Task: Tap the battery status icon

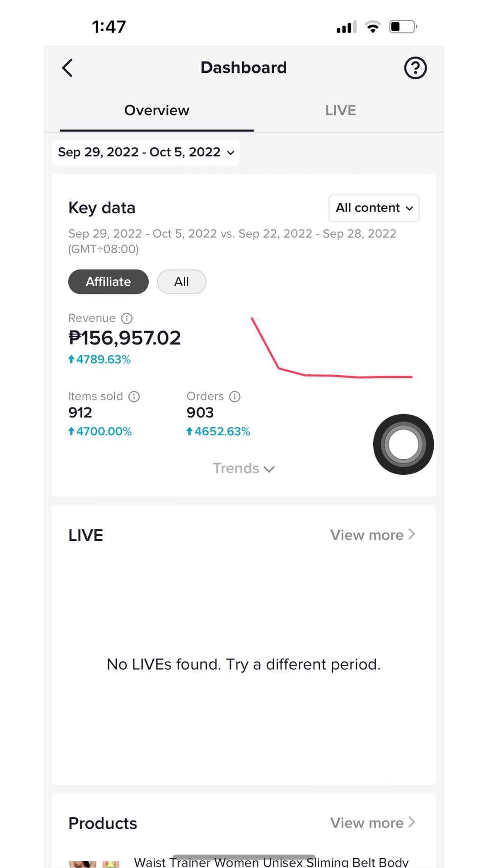Action: [x=403, y=27]
